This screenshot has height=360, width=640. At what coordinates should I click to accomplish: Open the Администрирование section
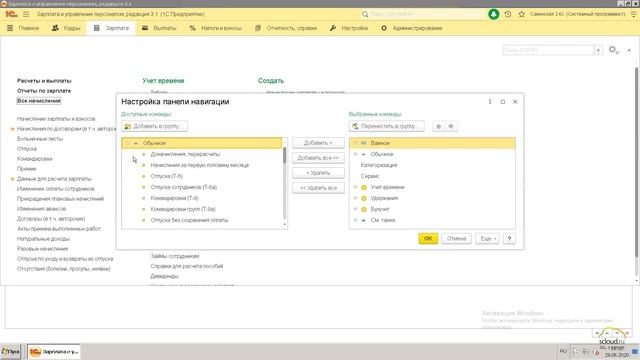pos(411,28)
